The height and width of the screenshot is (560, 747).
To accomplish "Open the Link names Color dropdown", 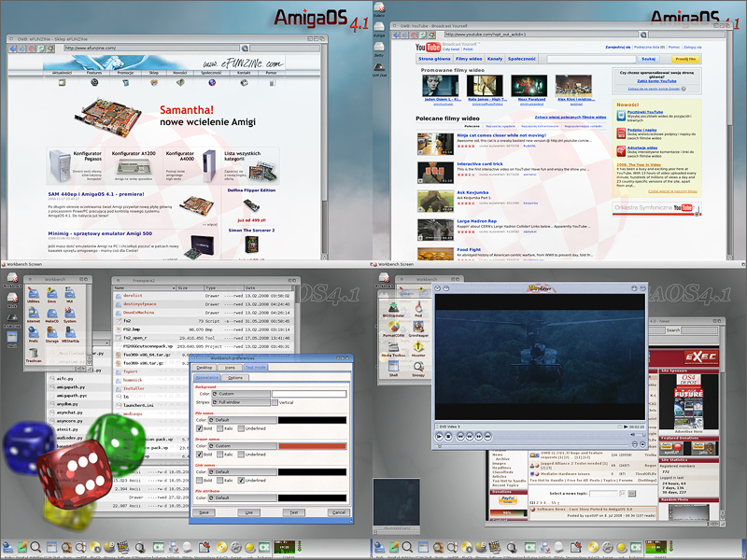I will click(243, 472).
